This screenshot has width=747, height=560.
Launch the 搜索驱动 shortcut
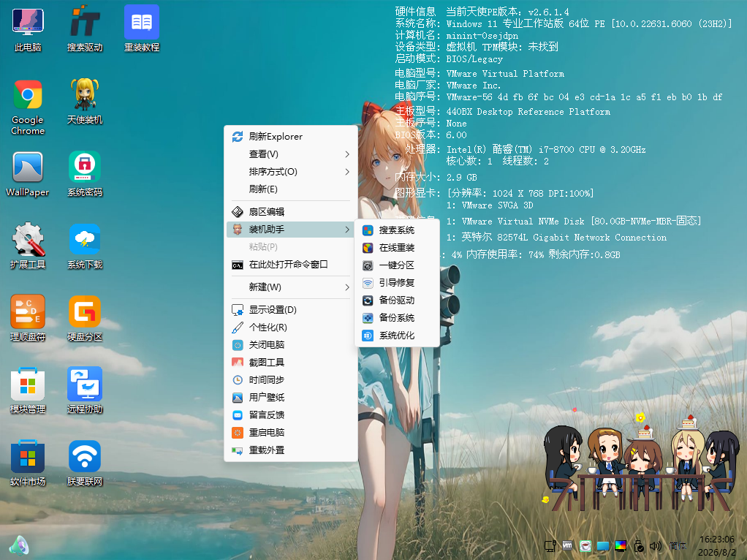(85, 29)
